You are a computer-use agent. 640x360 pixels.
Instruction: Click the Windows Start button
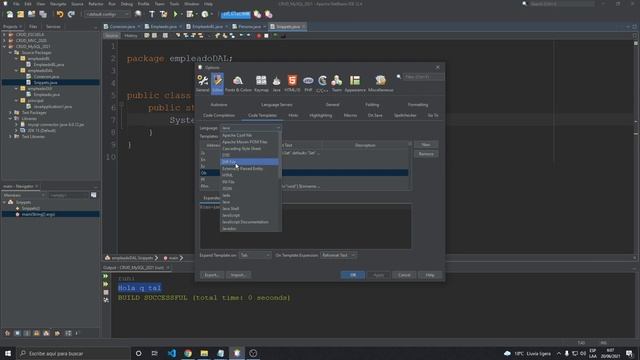[8, 353]
